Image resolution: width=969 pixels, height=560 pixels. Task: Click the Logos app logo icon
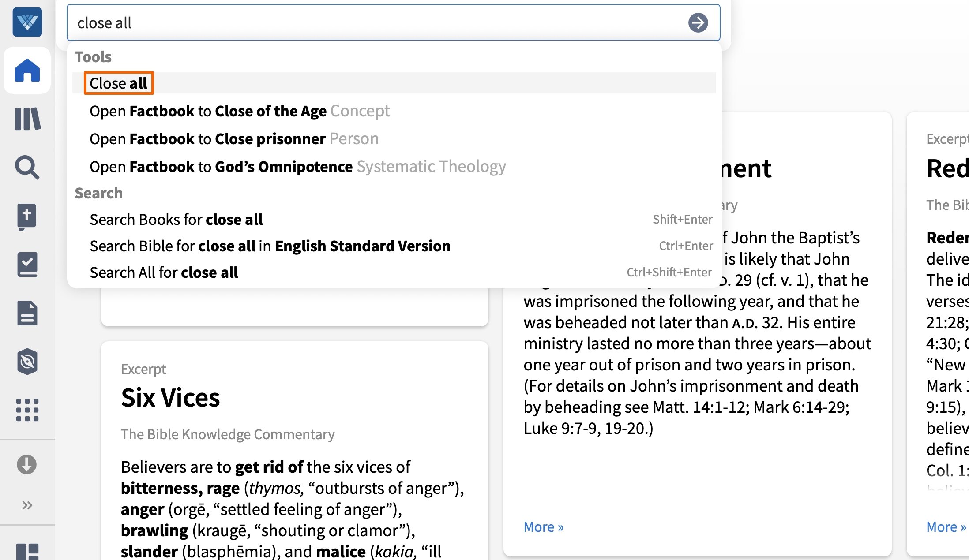coord(27,22)
